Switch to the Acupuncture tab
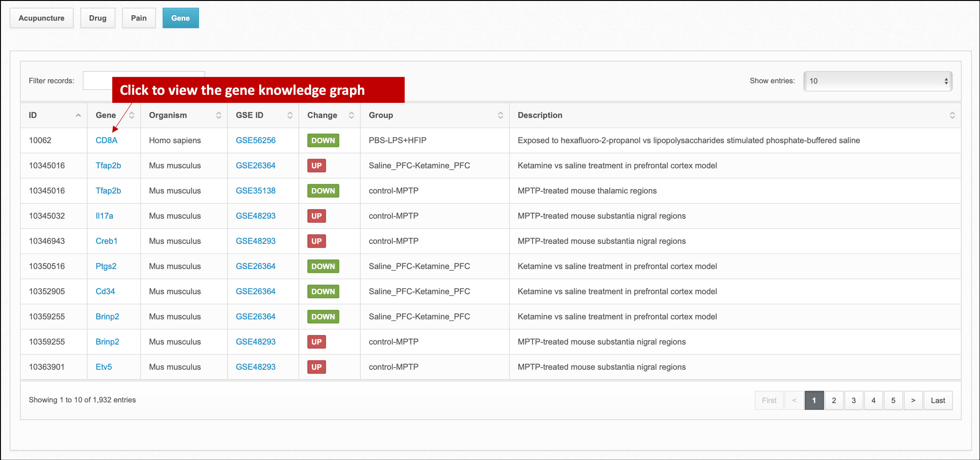Screen dimensions: 980x460 click(42, 18)
